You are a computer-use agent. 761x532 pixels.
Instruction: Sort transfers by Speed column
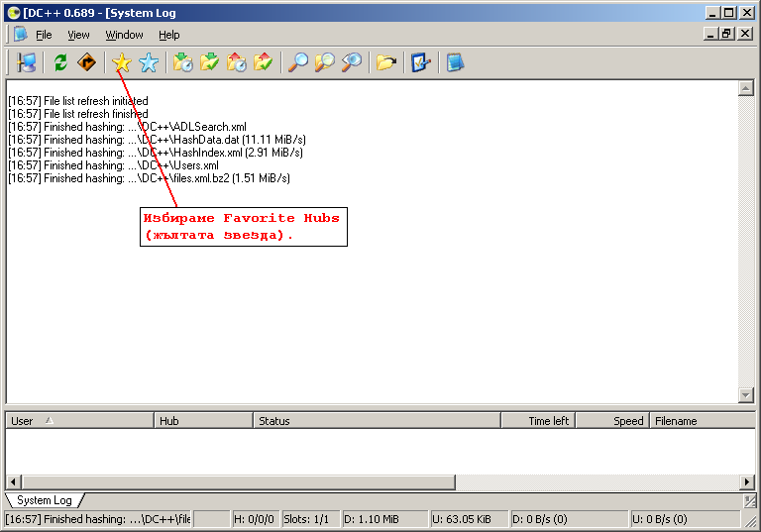point(612,421)
